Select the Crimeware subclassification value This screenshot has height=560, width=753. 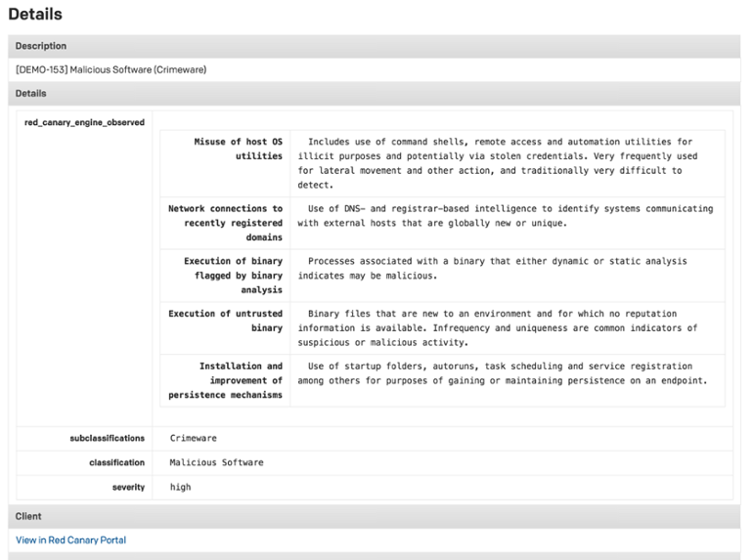[x=194, y=439]
